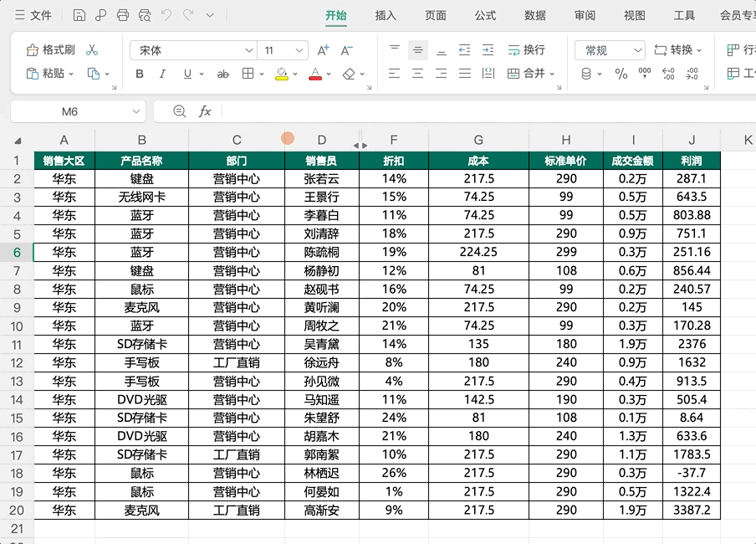Click the Cut scissors icon
The width and height of the screenshot is (756, 544).
pos(92,49)
